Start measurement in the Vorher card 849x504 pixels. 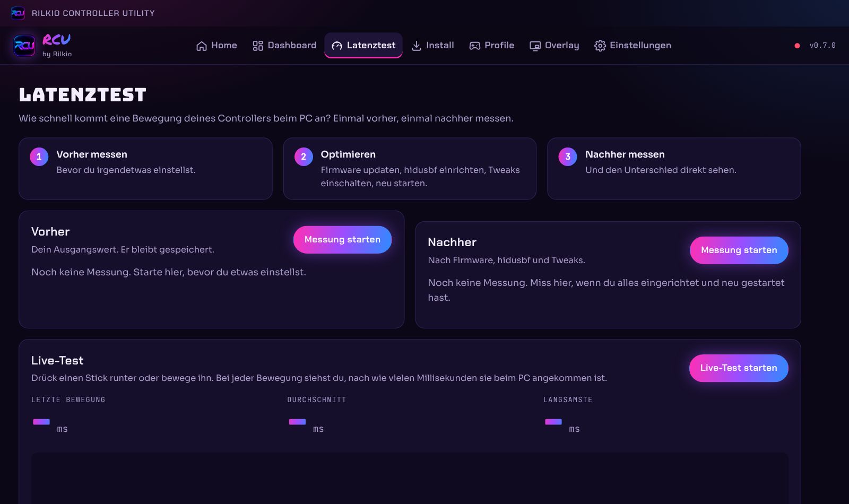[342, 240]
